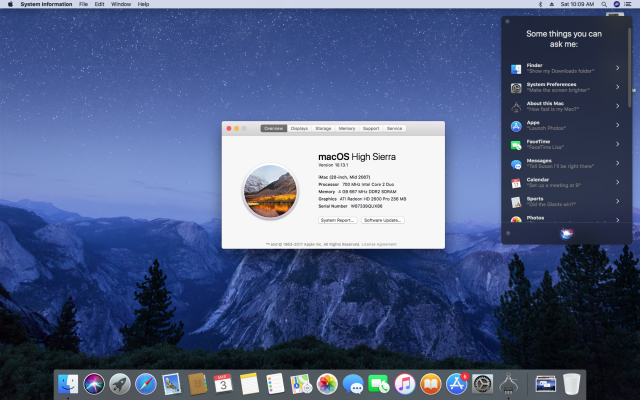Launch Siri from the Dock

coord(94,384)
